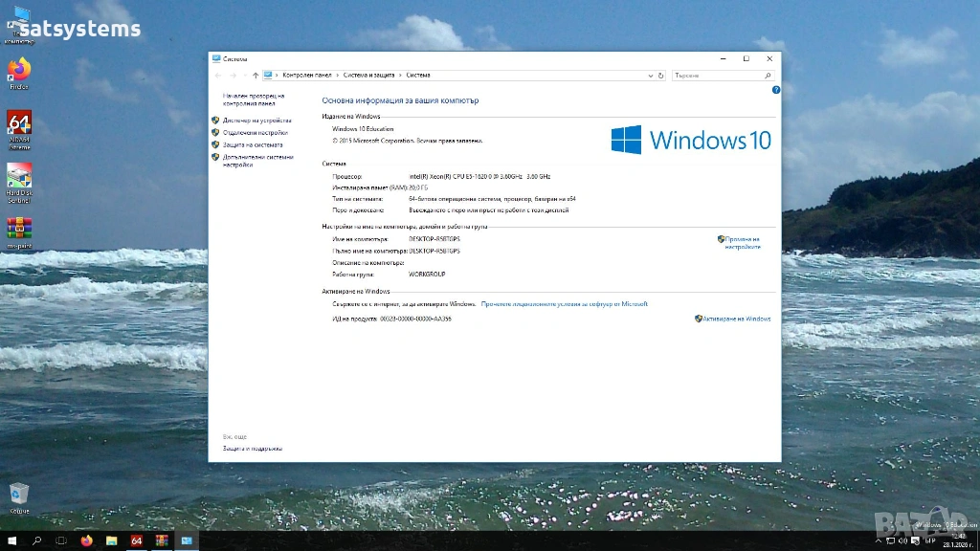This screenshot has width=980, height=551.
Task: Open the recent locations dropdown arrow
Action: coord(243,75)
